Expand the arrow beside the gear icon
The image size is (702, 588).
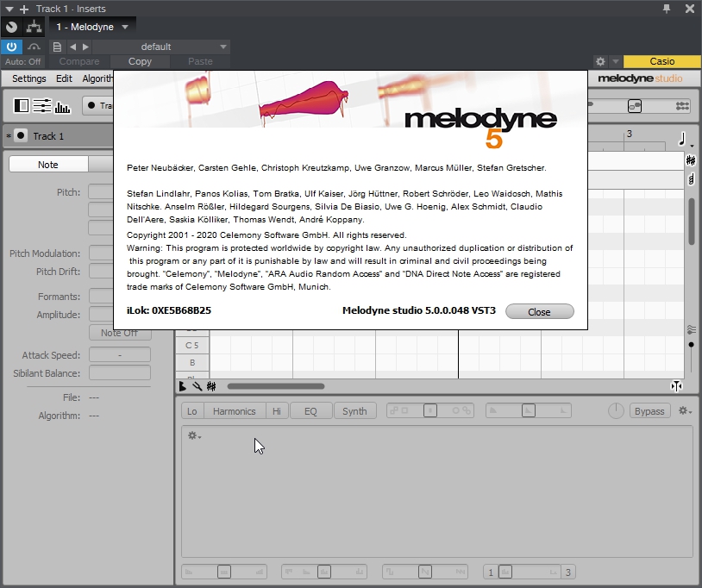pos(616,62)
